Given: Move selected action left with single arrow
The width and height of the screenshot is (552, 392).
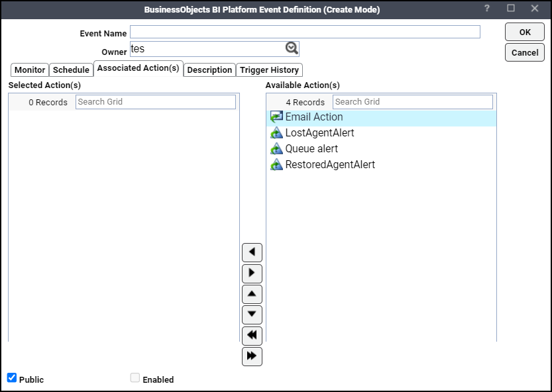Looking at the screenshot, I should pyautogui.click(x=252, y=252).
